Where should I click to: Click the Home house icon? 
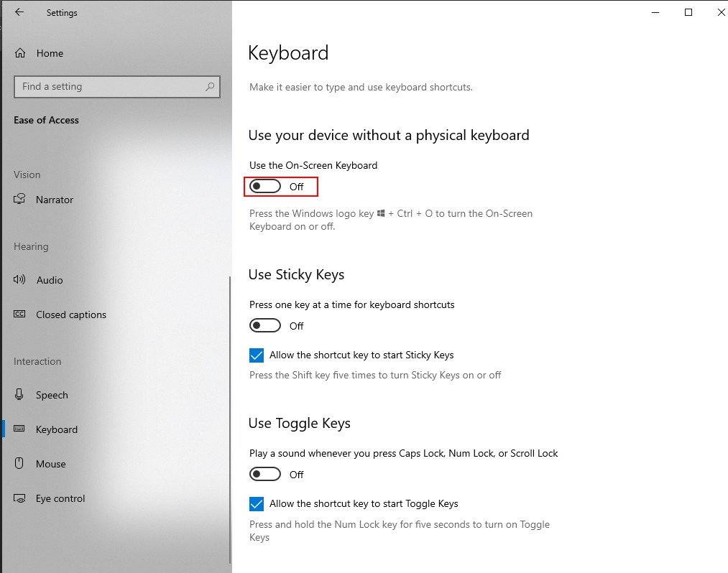pyautogui.click(x=22, y=52)
